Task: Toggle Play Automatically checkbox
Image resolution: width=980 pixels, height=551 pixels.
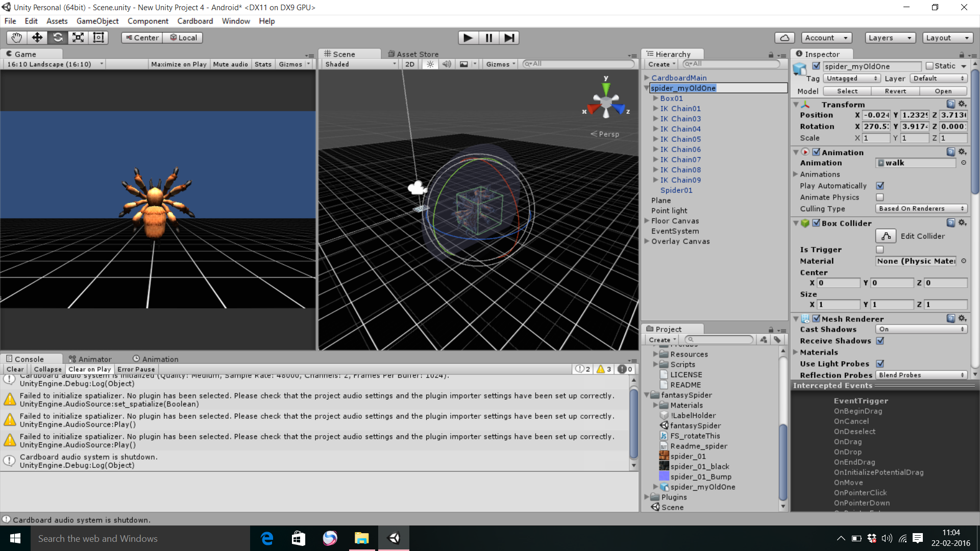Action: pyautogui.click(x=880, y=186)
